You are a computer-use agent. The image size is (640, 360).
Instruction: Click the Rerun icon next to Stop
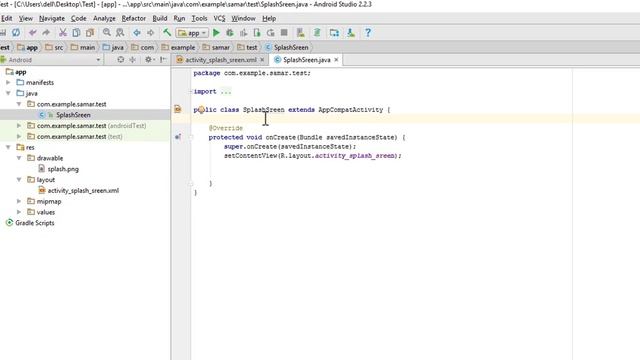point(271,33)
